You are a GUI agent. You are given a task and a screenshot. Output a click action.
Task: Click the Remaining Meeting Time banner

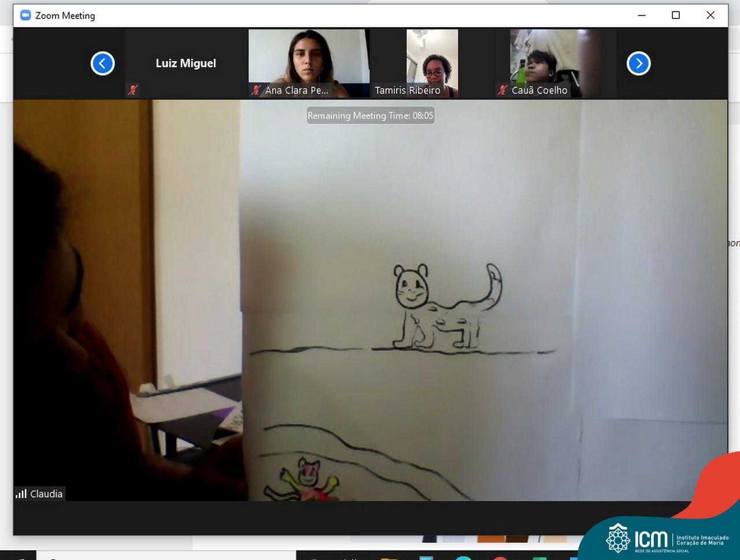(370, 116)
